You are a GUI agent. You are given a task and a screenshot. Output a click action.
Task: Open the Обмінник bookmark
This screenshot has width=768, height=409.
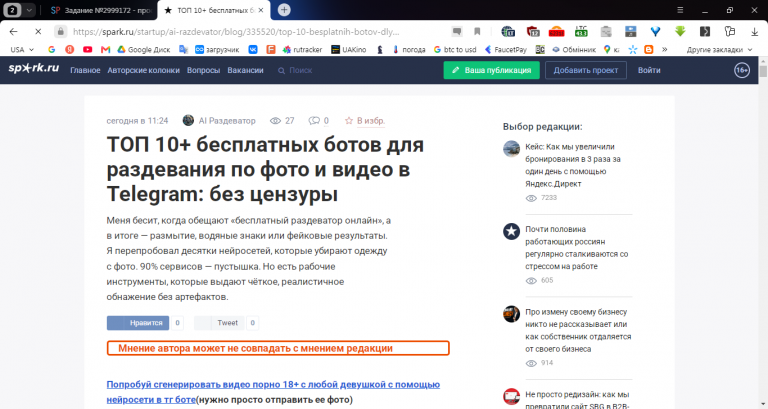[x=574, y=49]
